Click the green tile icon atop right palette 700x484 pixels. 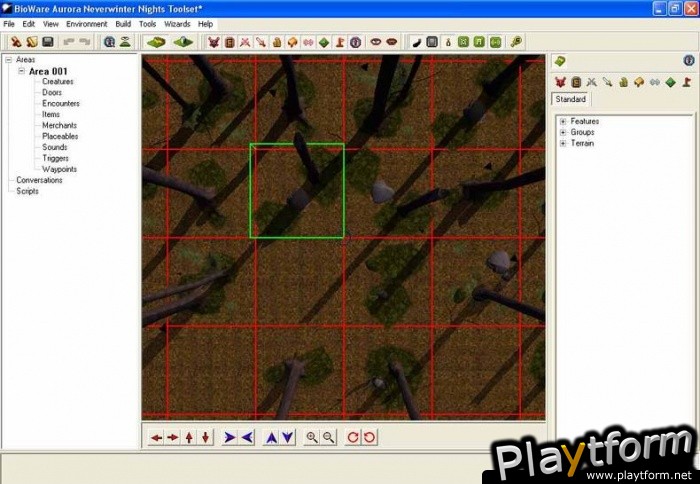[559, 61]
